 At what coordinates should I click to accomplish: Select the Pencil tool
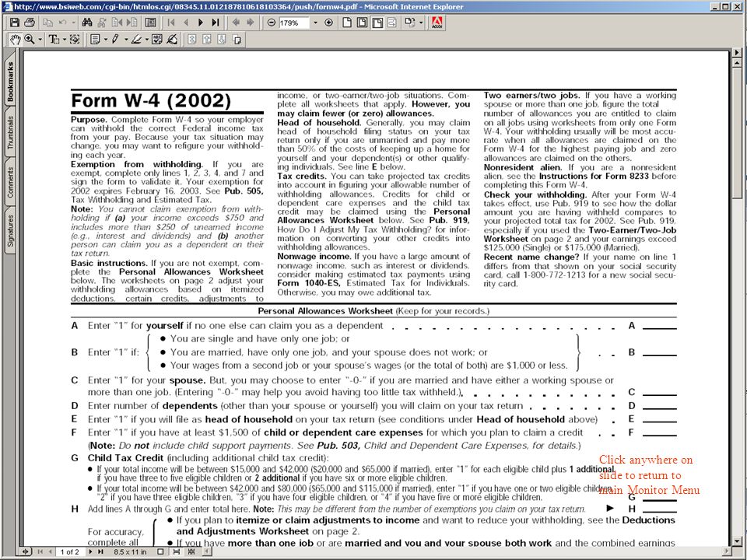point(116,40)
